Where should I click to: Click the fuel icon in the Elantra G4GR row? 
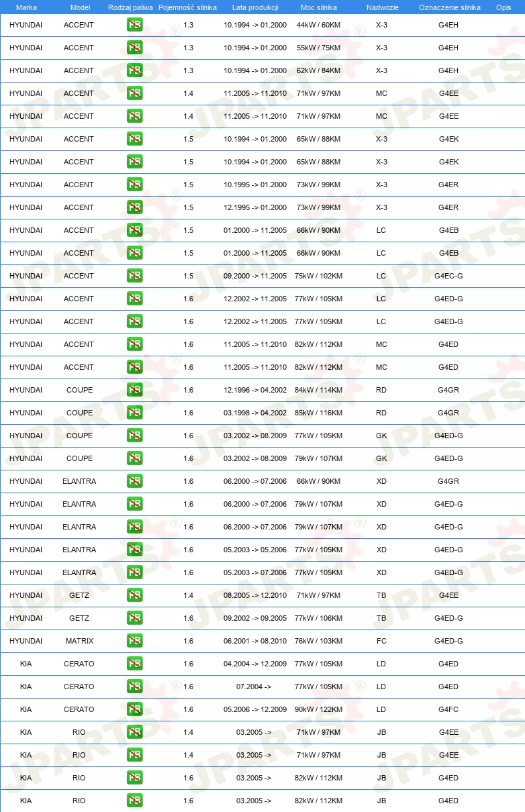(134, 481)
